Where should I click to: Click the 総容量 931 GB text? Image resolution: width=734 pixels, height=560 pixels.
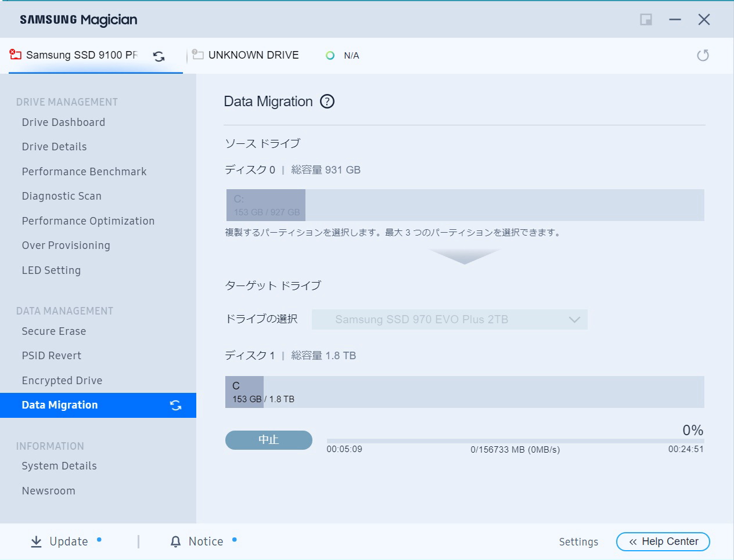click(x=326, y=170)
